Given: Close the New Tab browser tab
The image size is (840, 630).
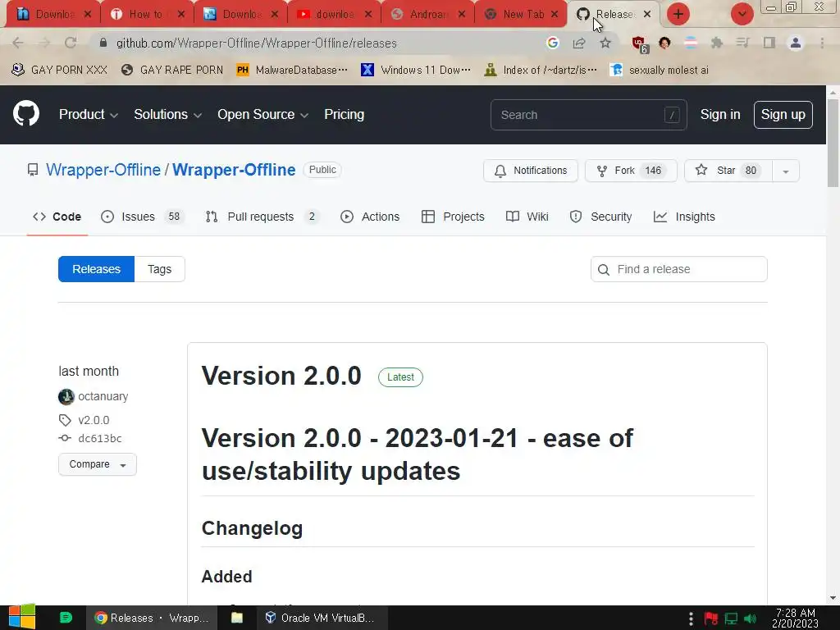Looking at the screenshot, I should 555,14.
